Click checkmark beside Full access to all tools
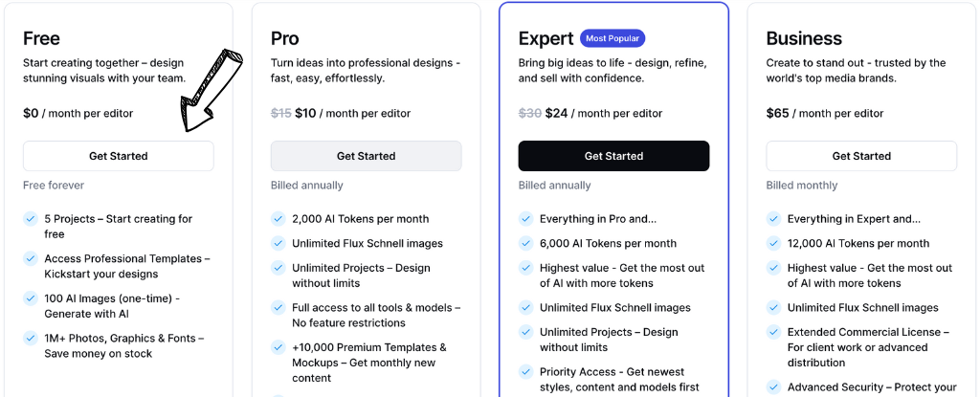 pos(278,308)
